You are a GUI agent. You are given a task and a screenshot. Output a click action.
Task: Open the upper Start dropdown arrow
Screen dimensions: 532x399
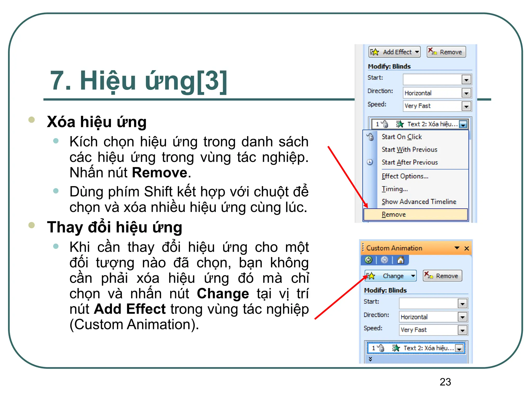click(x=466, y=80)
